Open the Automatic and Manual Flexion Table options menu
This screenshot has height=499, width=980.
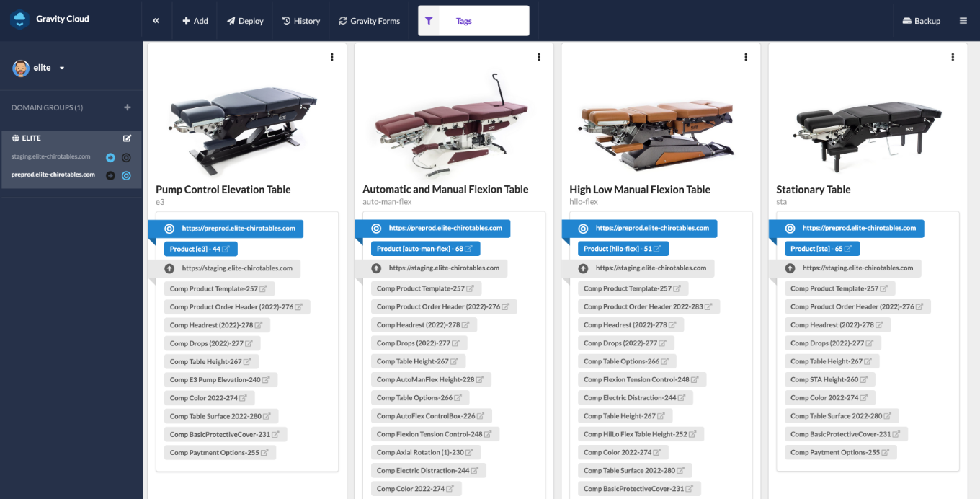pyautogui.click(x=539, y=57)
